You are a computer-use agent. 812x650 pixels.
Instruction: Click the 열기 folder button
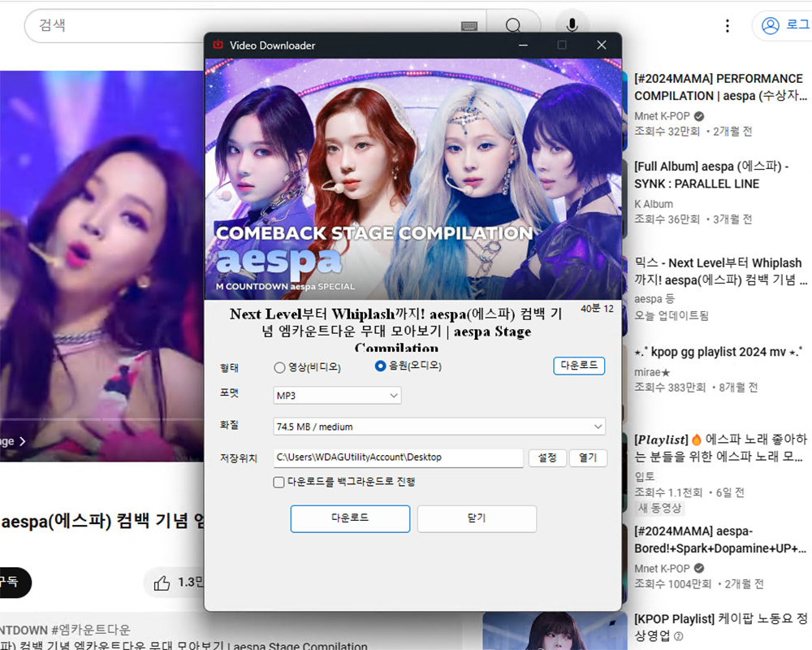click(x=588, y=457)
